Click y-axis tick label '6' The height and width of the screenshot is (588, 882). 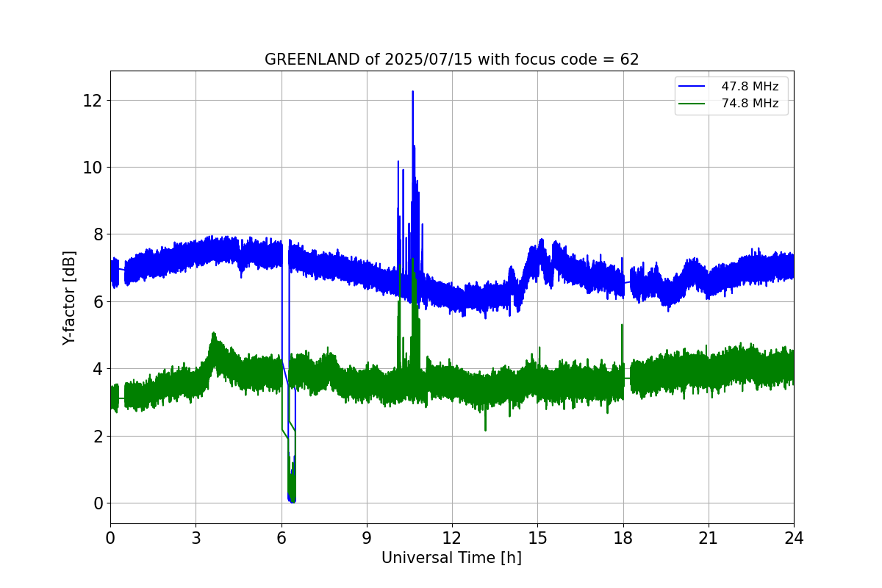[98, 301]
